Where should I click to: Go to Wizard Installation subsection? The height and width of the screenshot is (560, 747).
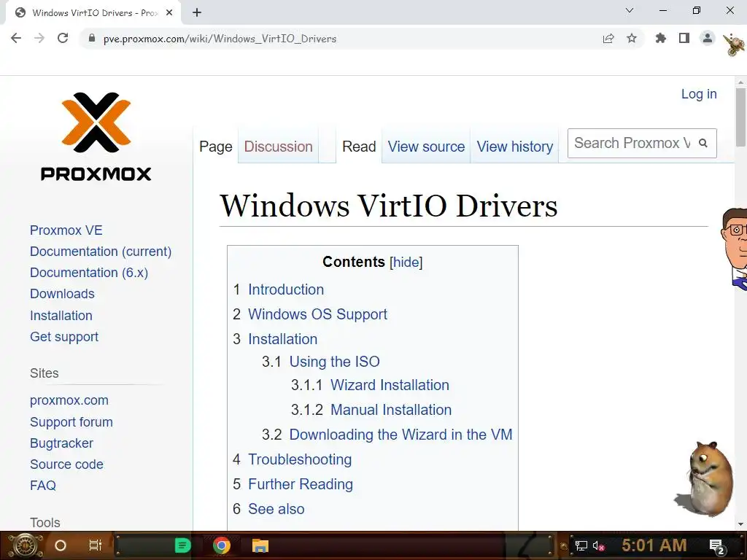click(x=390, y=385)
